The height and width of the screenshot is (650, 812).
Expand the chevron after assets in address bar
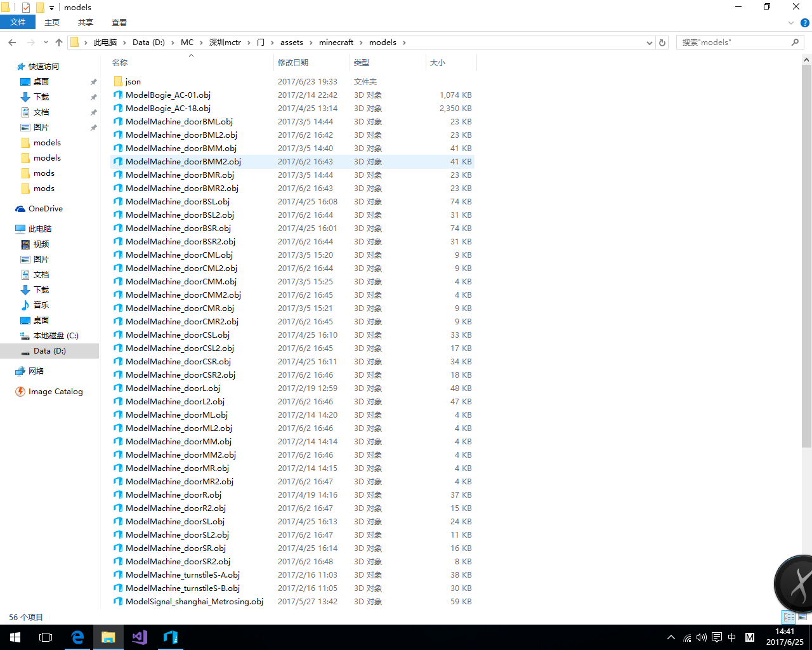(311, 43)
